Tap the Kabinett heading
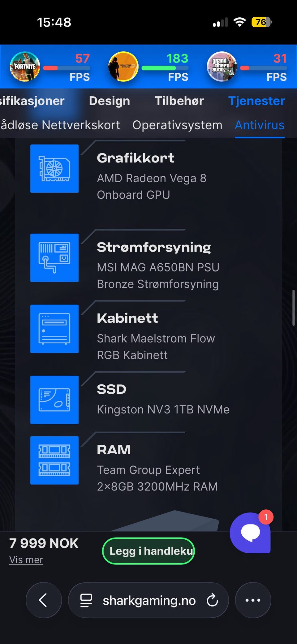297x644 pixels. click(127, 318)
